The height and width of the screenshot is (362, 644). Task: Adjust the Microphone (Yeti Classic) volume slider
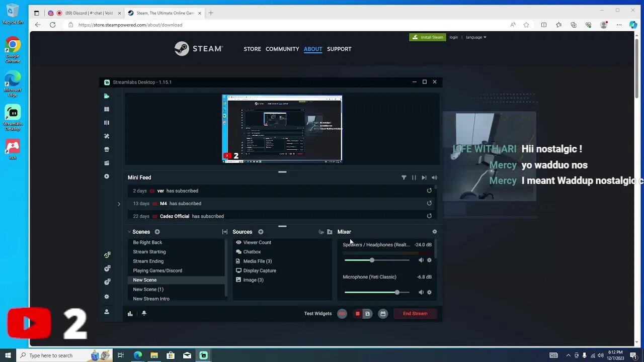point(377,292)
